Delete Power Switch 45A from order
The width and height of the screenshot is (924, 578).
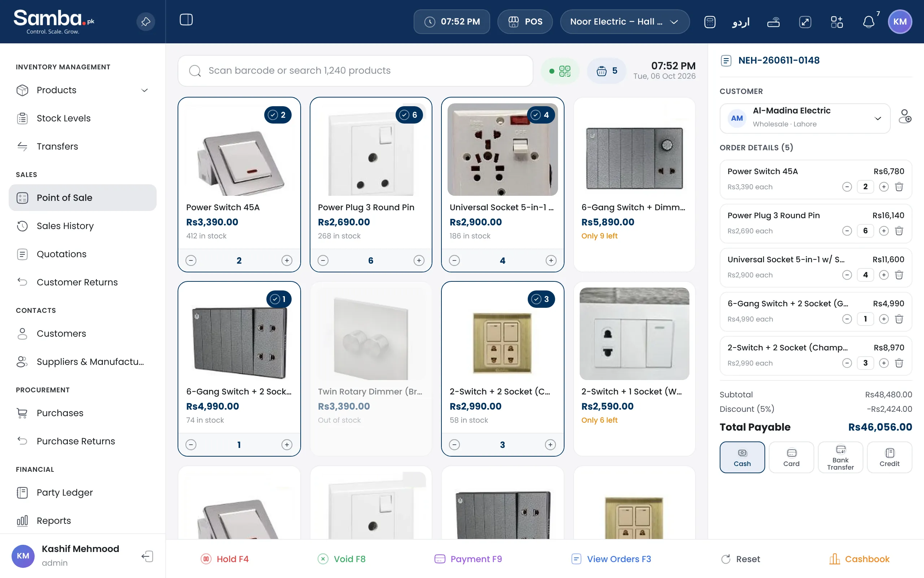point(899,187)
